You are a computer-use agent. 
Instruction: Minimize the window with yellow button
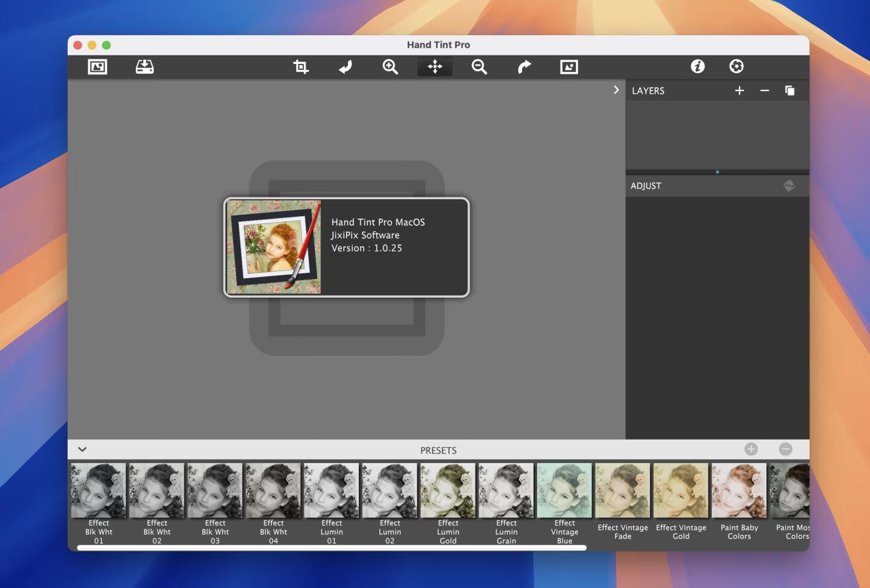point(92,45)
